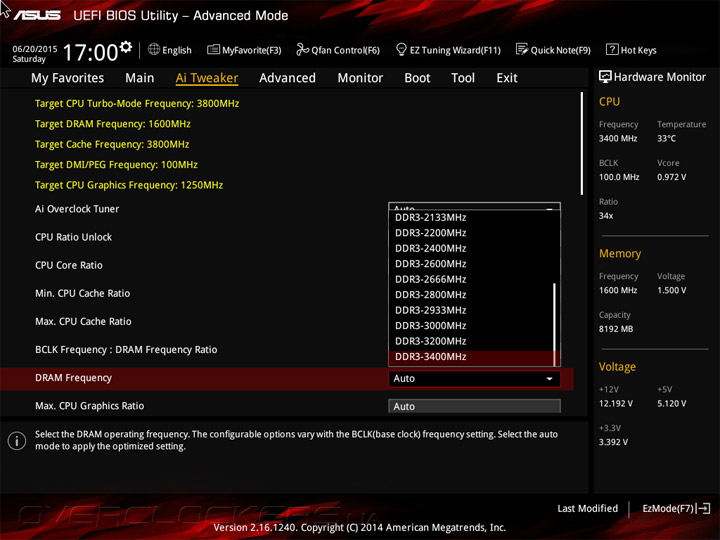Click Last Modified button

tap(587, 508)
